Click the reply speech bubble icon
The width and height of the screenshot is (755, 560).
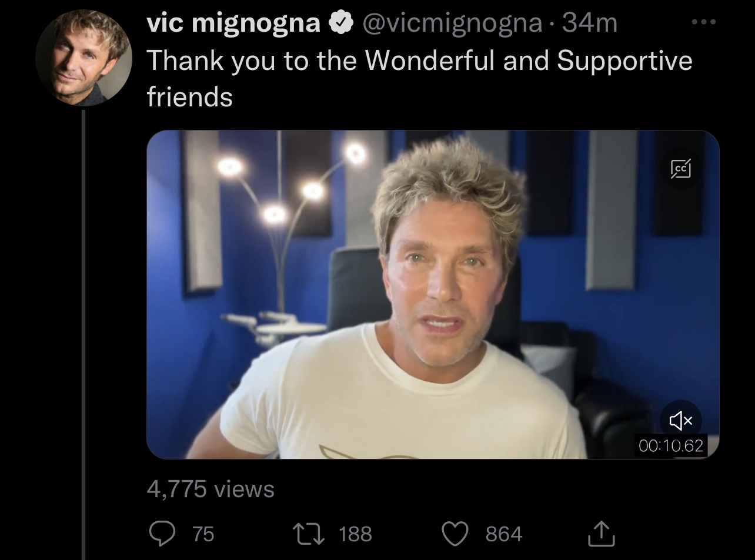160,534
